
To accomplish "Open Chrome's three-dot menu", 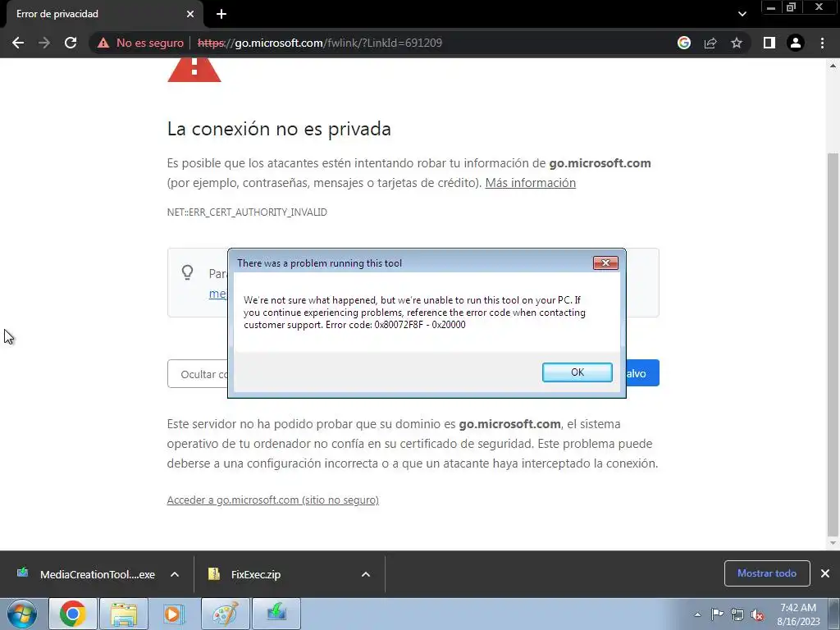I will point(822,43).
